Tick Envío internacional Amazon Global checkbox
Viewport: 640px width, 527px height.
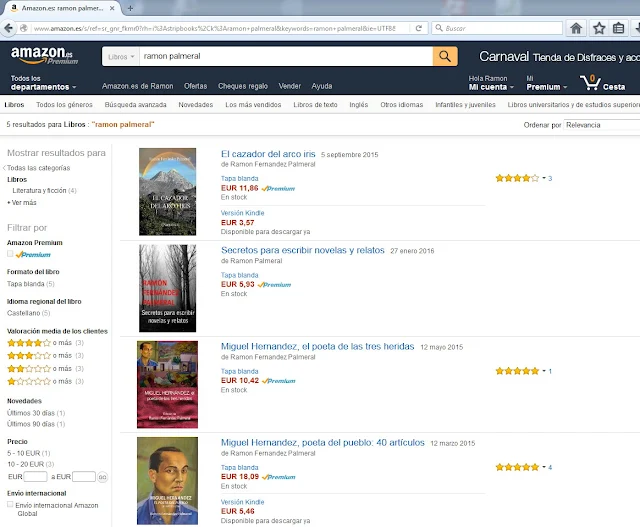pyautogui.click(x=10, y=505)
